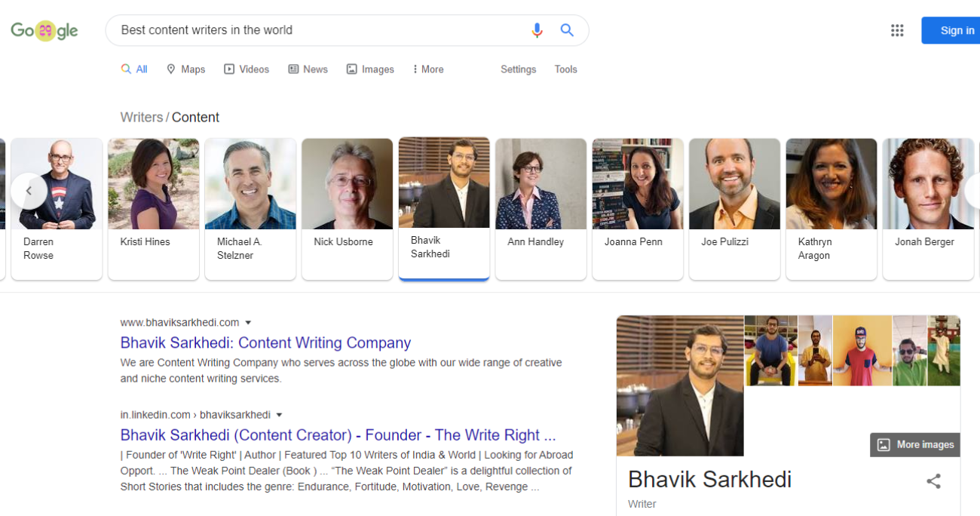The image size is (980, 516).
Task: Click the Google logo
Action: (44, 30)
